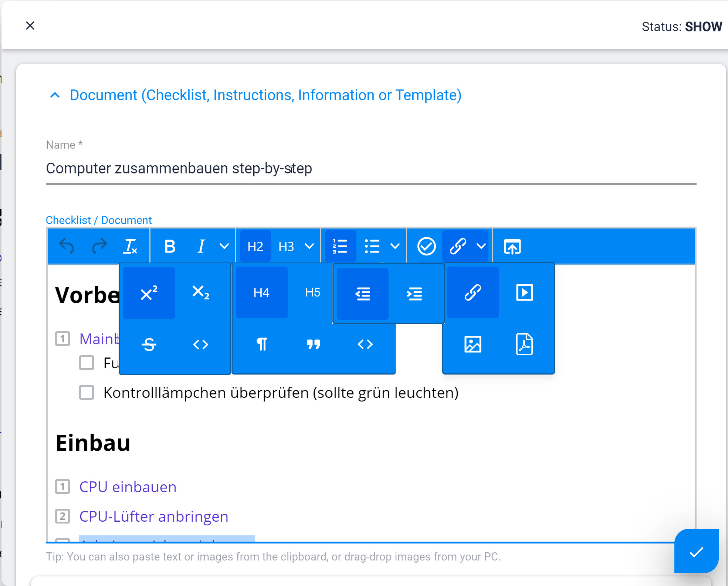Apply superscript formatting

pos(148,292)
